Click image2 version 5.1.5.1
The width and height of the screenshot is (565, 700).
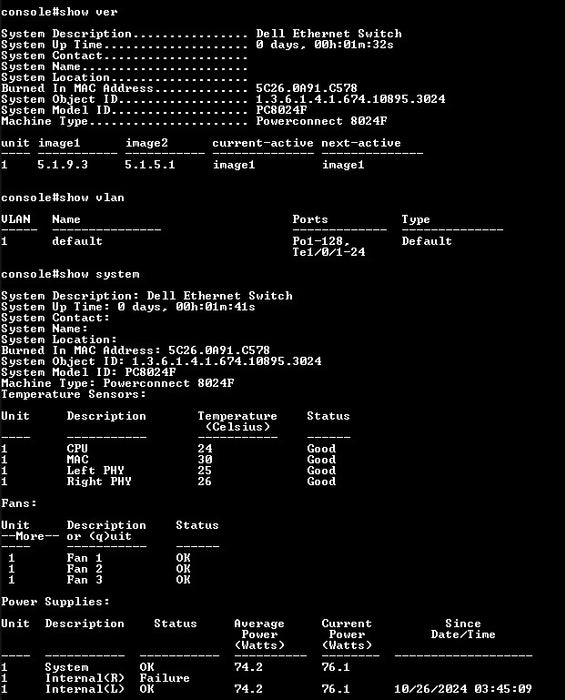click(150, 165)
